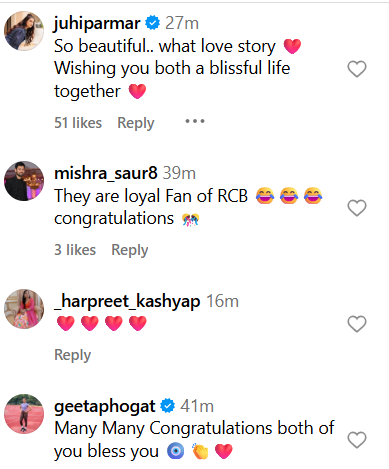Like _harpreet_kashyap's comment with the heart icon

[x=357, y=324]
